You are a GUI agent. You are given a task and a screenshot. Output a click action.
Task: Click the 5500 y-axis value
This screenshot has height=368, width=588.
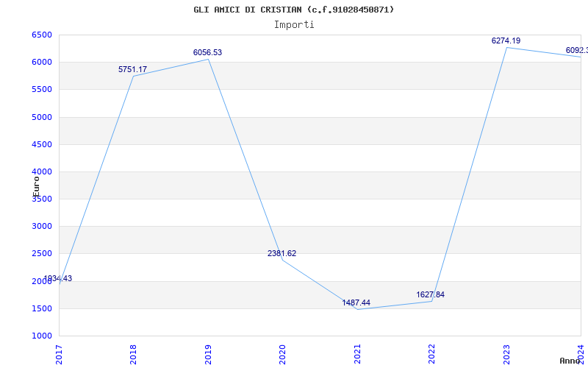pyautogui.click(x=42, y=89)
